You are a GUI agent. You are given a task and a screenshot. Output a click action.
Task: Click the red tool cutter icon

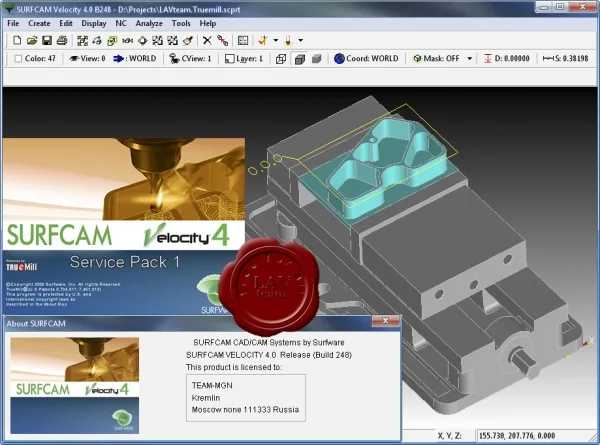[x=288, y=40]
